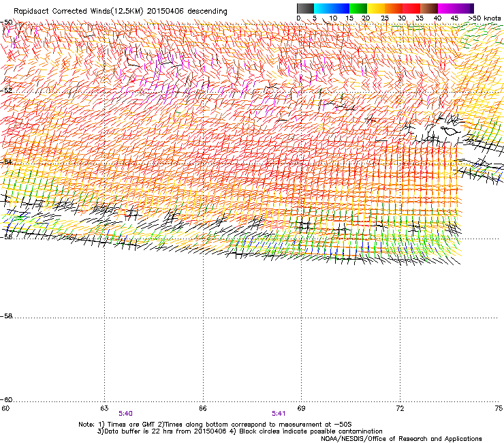Image resolution: width=504 pixels, height=443 pixels.
Task: Click the legend tick label '10'
Action: [x=333, y=18]
